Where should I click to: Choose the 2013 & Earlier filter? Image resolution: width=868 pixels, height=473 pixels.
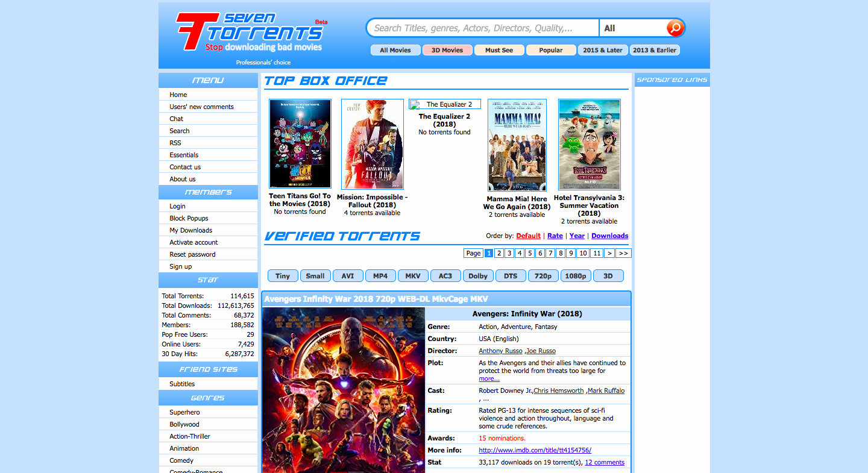[655, 50]
